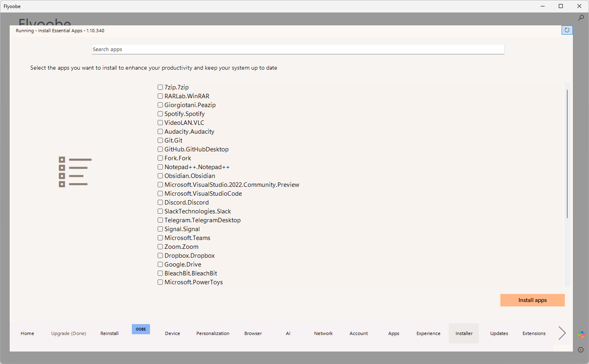This screenshot has width=589, height=364.
Task: Select the Microsoft.Teams checkbox
Action: coord(160,238)
